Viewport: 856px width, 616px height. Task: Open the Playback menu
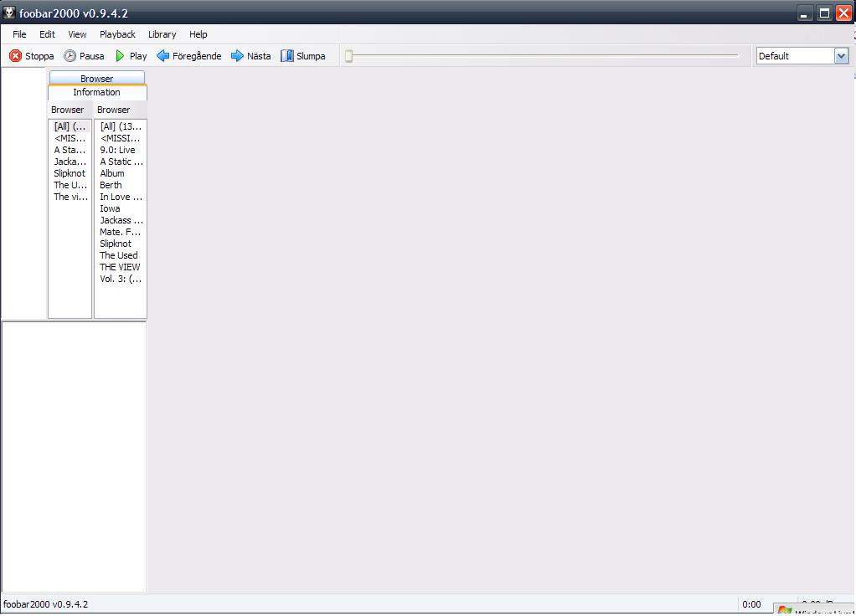tap(117, 34)
